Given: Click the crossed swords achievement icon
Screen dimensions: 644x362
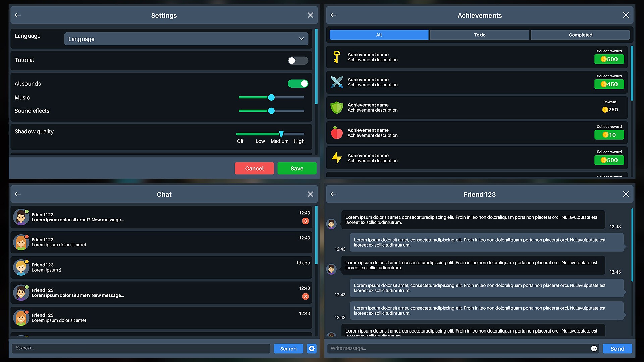Looking at the screenshot, I should point(336,82).
